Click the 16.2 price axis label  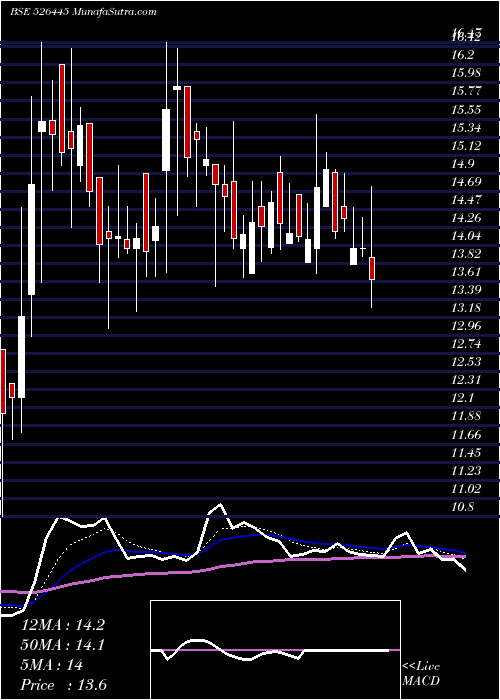pos(462,55)
